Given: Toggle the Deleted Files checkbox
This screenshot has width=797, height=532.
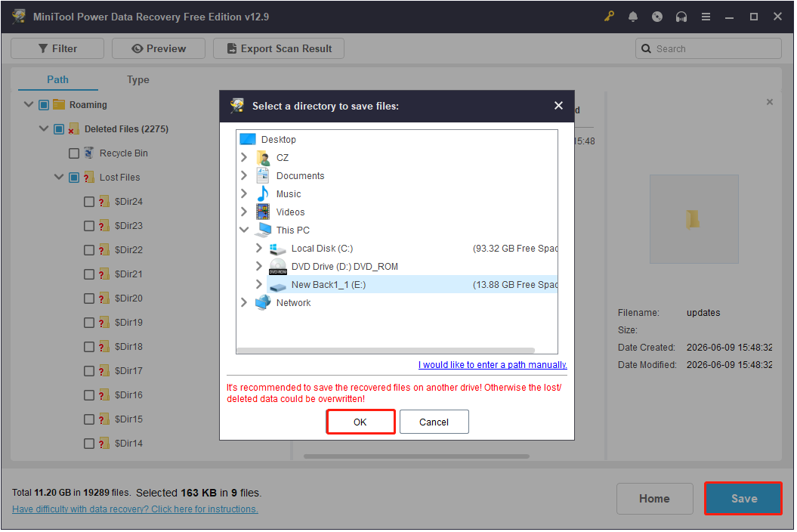Looking at the screenshot, I should tap(59, 129).
